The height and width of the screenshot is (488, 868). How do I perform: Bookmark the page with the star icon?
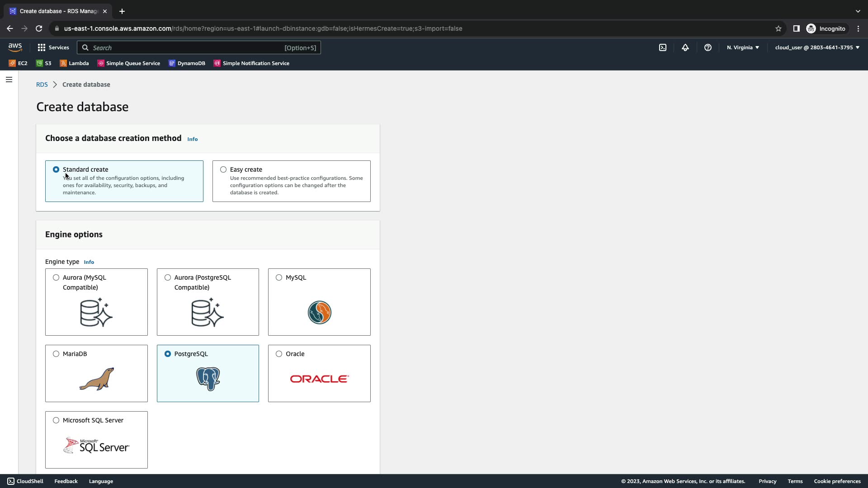coord(778,28)
